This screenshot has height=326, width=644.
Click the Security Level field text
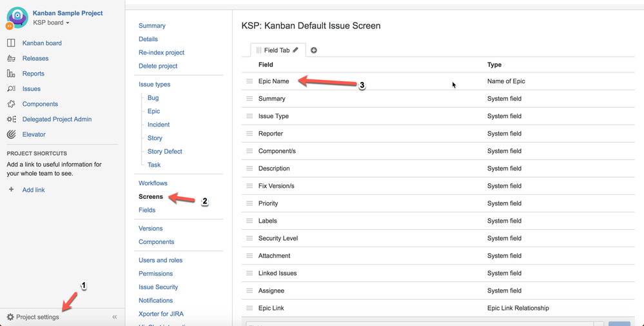278,238
